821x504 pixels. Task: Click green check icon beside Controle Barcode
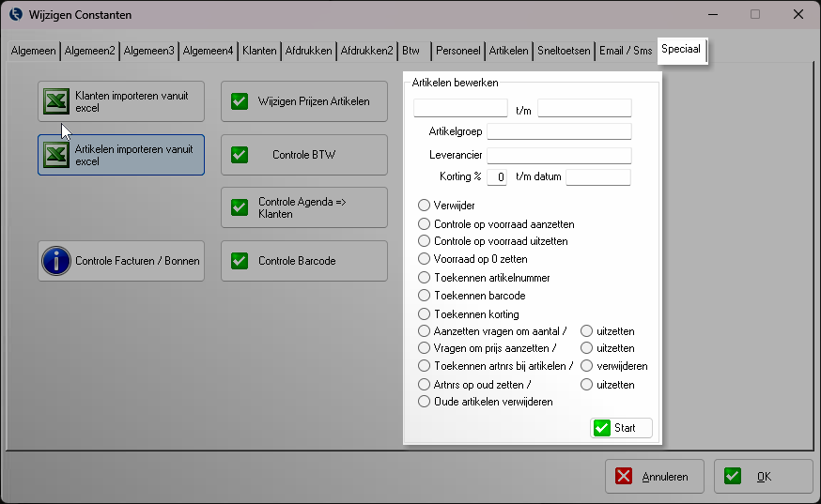point(240,261)
